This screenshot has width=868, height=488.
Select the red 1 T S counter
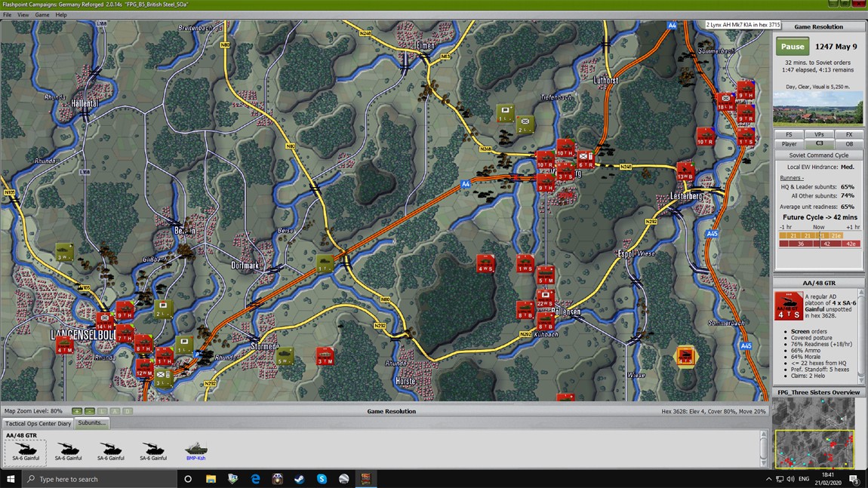pyautogui.click(x=746, y=137)
